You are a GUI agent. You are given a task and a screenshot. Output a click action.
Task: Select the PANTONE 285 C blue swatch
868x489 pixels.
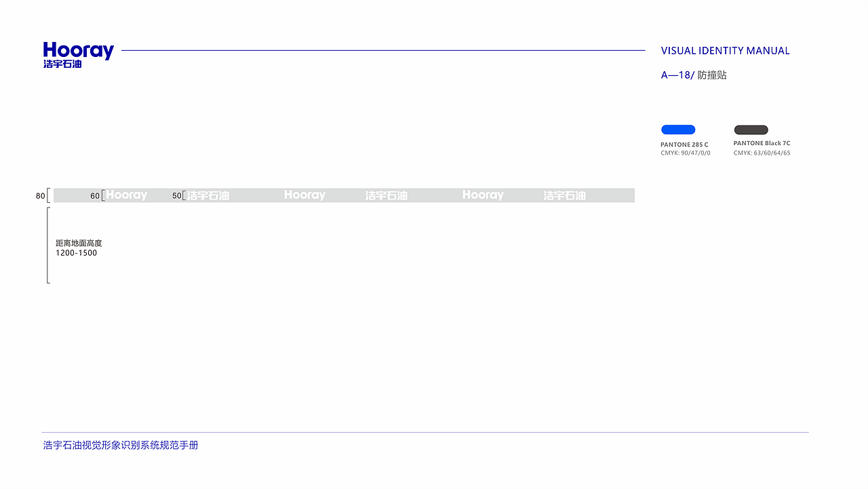678,130
